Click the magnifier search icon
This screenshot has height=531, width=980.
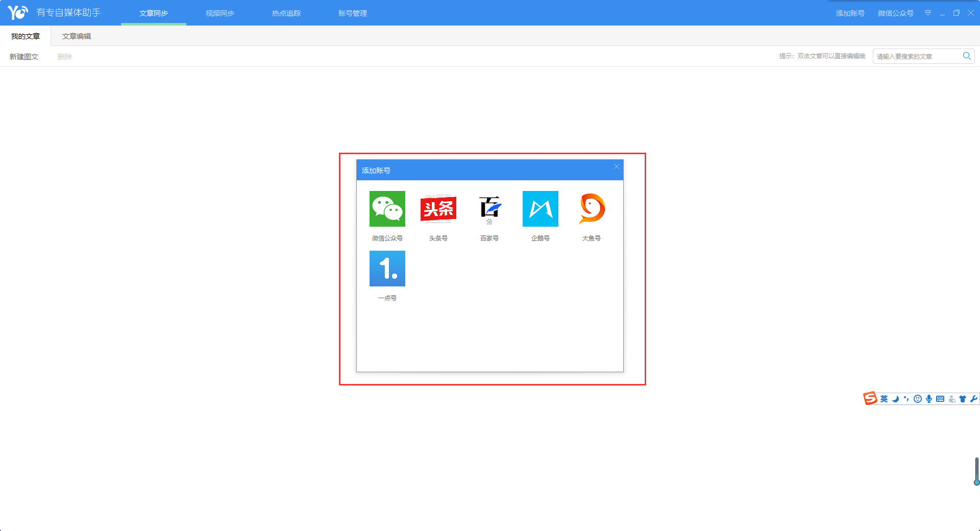[x=967, y=56]
